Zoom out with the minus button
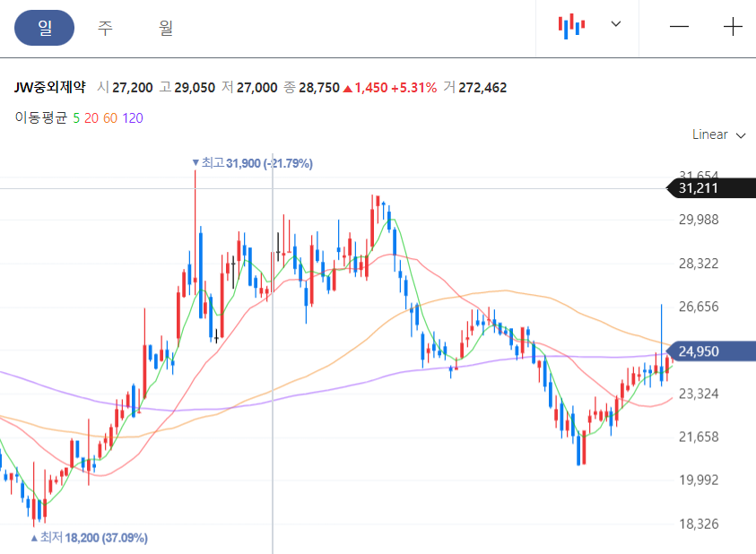This screenshot has width=756, height=554. coord(679,27)
